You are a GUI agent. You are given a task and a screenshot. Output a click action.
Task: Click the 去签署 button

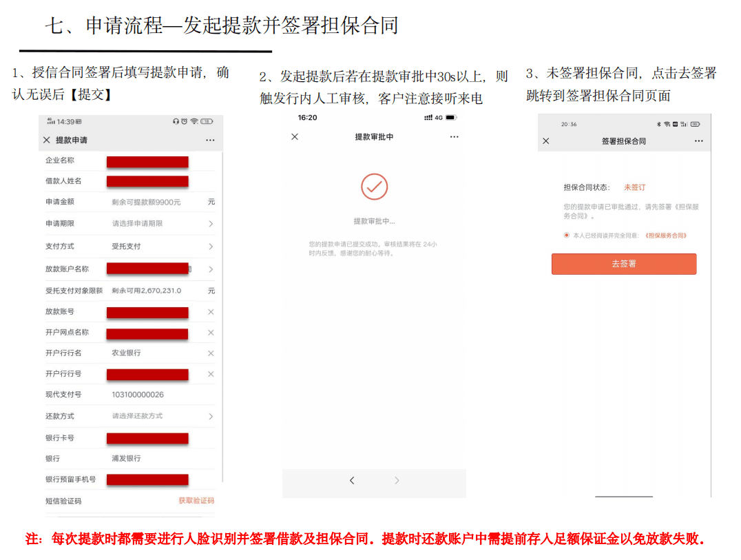[x=624, y=264]
